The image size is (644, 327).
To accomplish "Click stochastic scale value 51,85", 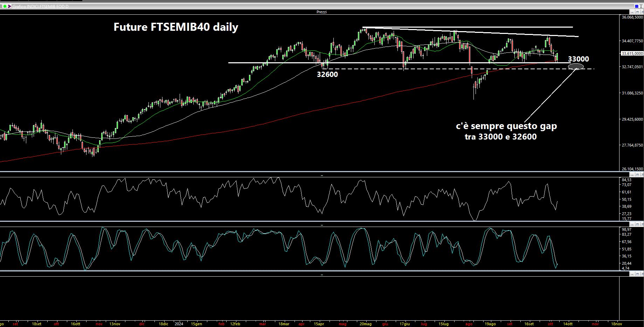I will click(x=627, y=249).
